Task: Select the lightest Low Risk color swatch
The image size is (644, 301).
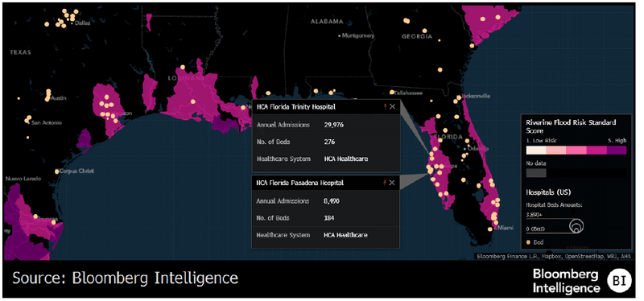Action: pos(536,150)
